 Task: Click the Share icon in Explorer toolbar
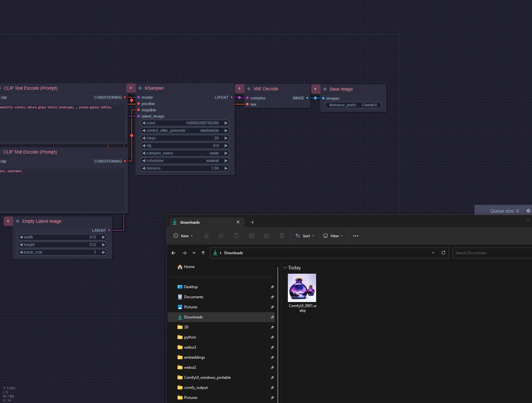pos(267,236)
